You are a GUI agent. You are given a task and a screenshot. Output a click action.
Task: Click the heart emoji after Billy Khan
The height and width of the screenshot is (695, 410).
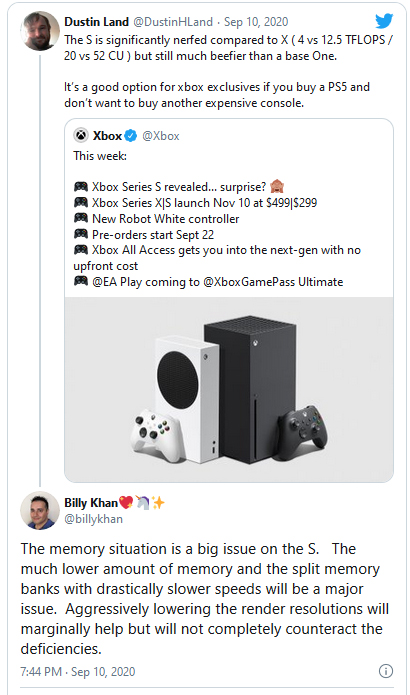pos(126,502)
